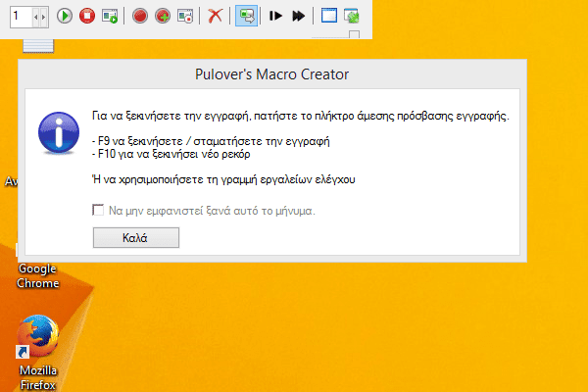This screenshot has height=392, width=588.
Task: Click the fast forward double arrow button
Action: 299,16
